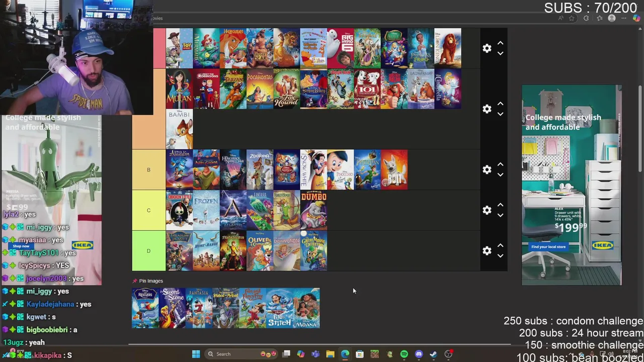Screen dimensions: 644x362
Task: Open settings gear for tier D row
Action: pos(487,250)
